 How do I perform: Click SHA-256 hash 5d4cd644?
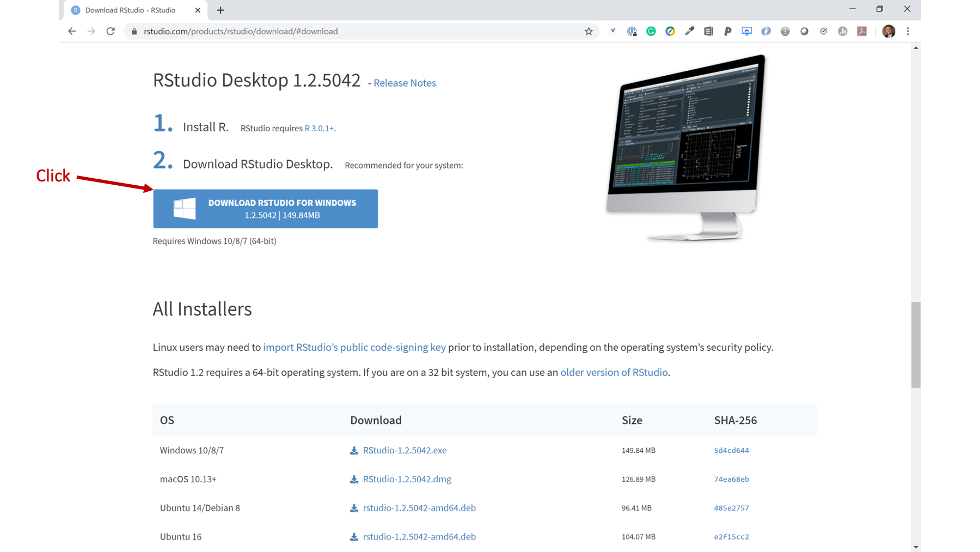731,450
